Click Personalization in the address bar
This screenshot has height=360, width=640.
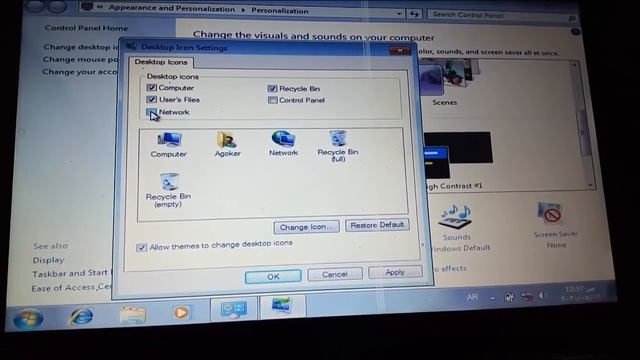pyautogui.click(x=280, y=11)
